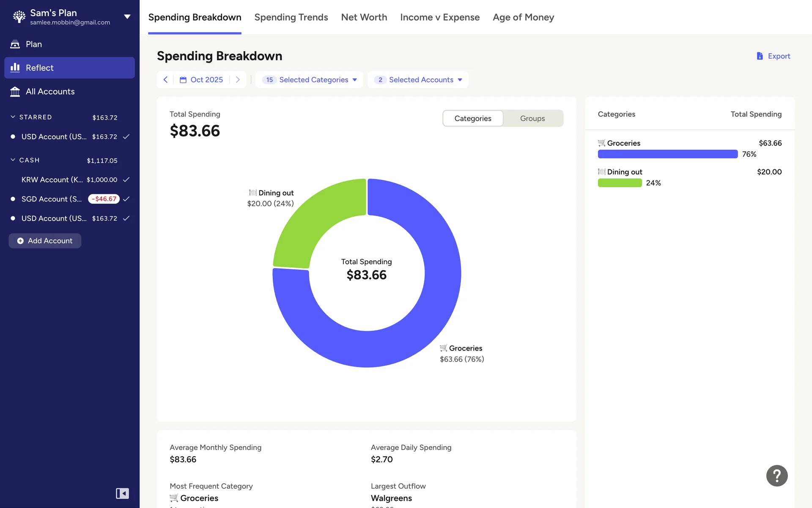Switch the chart to Categories view
812x508 pixels.
(472, 119)
